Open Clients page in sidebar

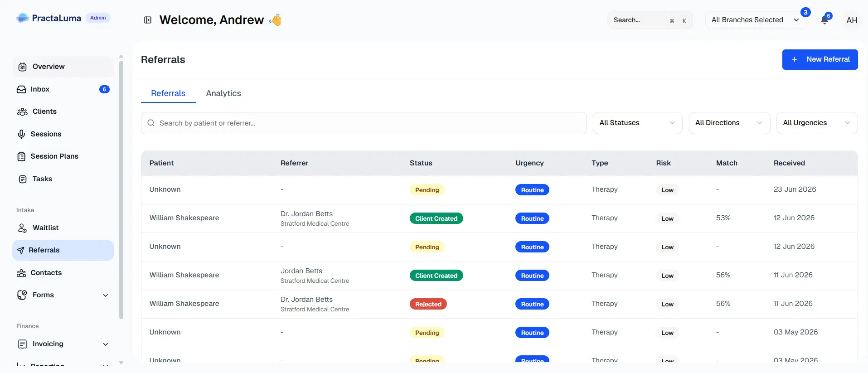click(x=63, y=111)
